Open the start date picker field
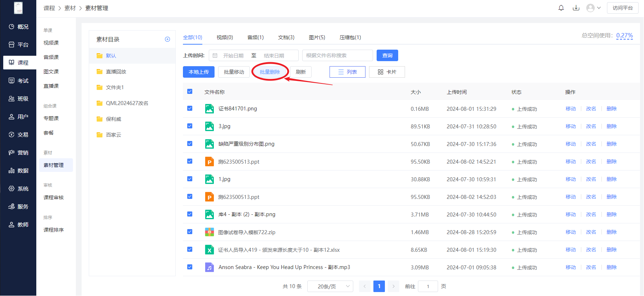 (233, 56)
